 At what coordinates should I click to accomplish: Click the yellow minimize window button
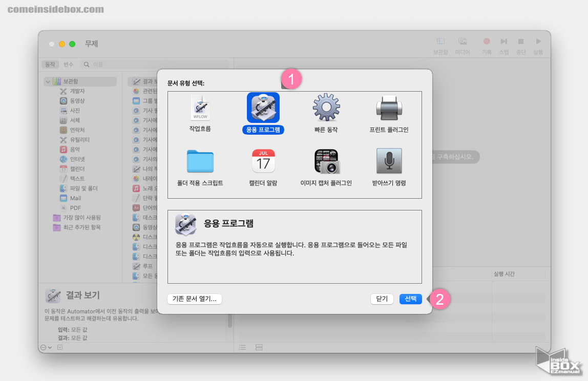pyautogui.click(x=62, y=44)
